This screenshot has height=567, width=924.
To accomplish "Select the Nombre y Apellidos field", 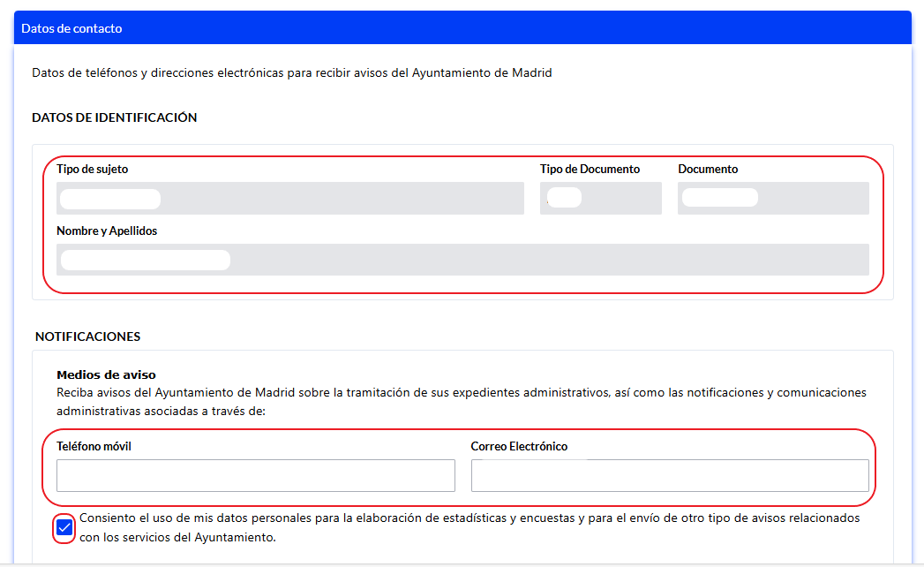I will click(462, 260).
